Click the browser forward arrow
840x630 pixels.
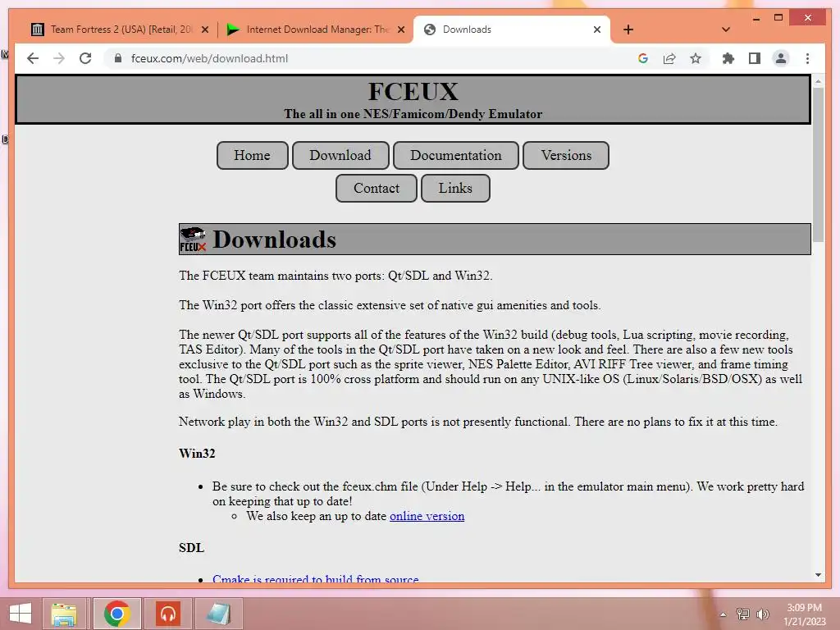(59, 58)
